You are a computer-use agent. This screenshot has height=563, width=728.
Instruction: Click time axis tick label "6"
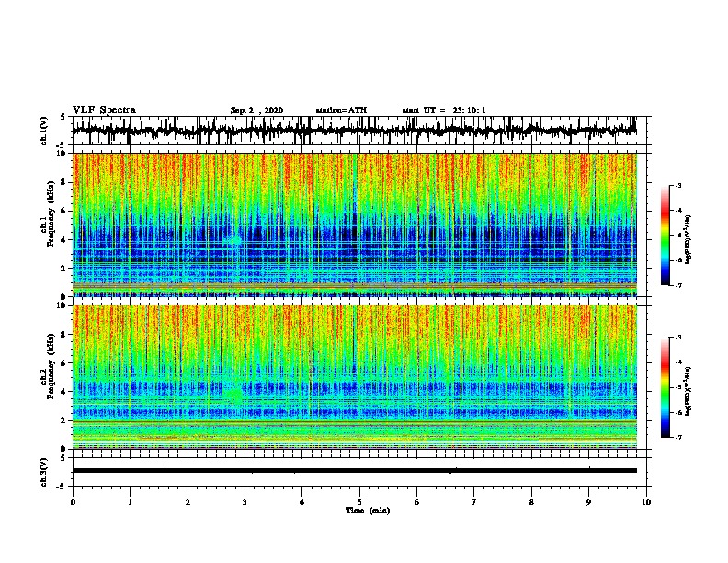tap(417, 502)
